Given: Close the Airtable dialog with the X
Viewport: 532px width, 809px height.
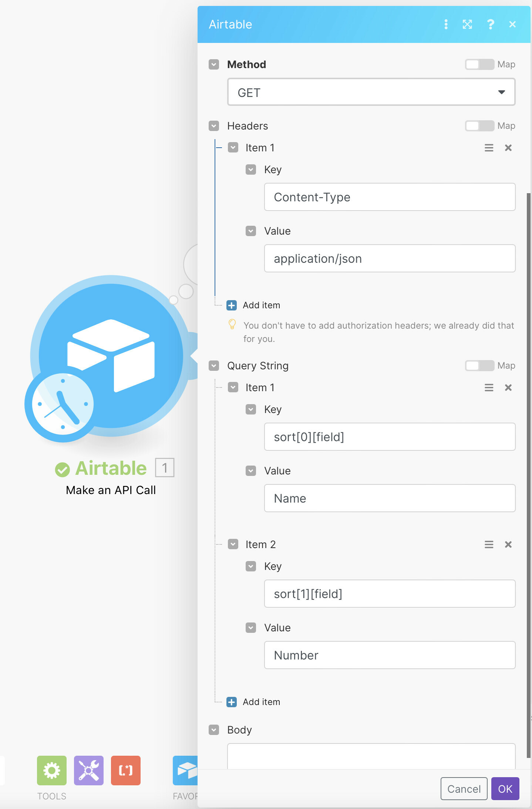Looking at the screenshot, I should pyautogui.click(x=512, y=24).
